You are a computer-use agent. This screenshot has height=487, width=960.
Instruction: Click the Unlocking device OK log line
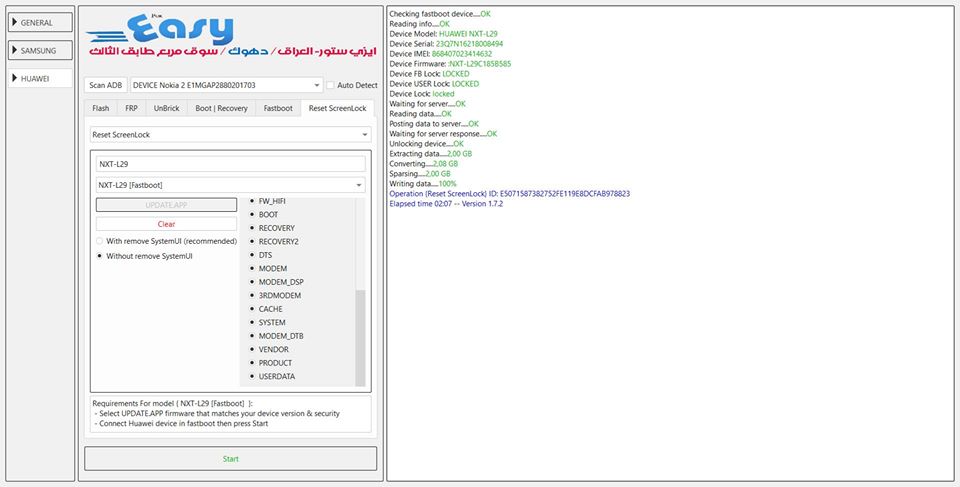[426, 144]
